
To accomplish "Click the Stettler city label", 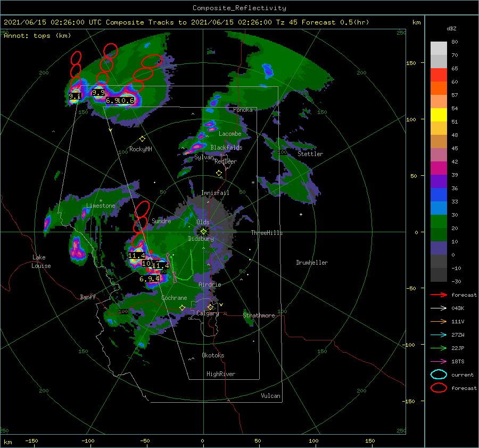I will [310, 154].
